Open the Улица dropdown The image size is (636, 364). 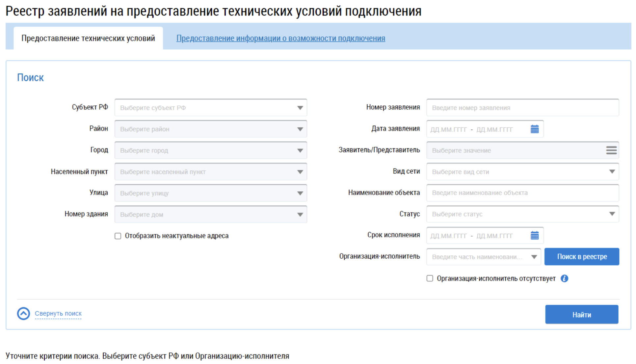pos(300,193)
